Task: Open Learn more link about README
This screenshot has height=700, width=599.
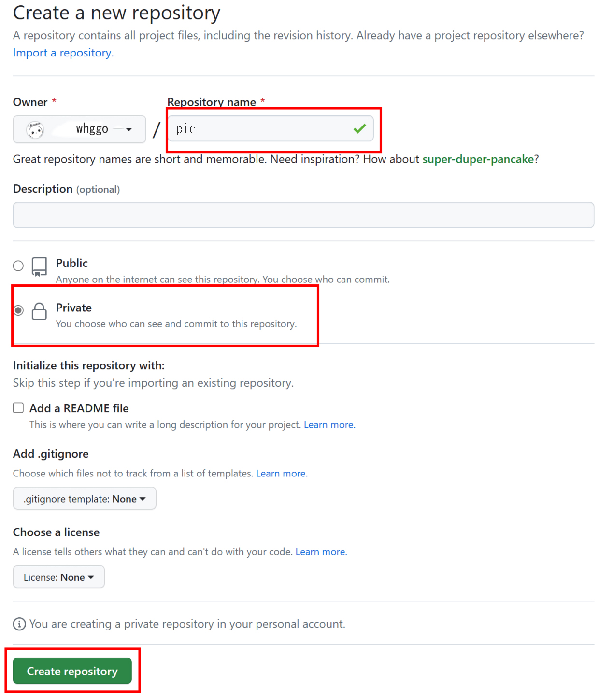Action: (329, 425)
